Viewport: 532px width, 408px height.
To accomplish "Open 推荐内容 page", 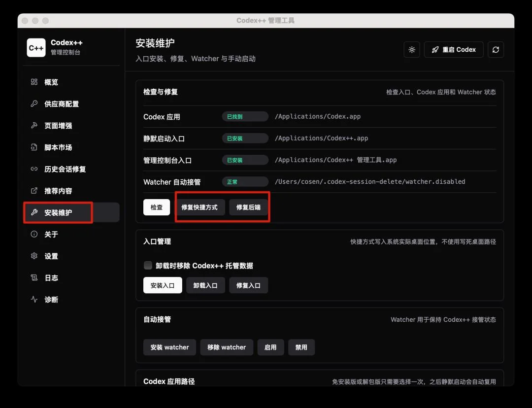I will (71, 190).
